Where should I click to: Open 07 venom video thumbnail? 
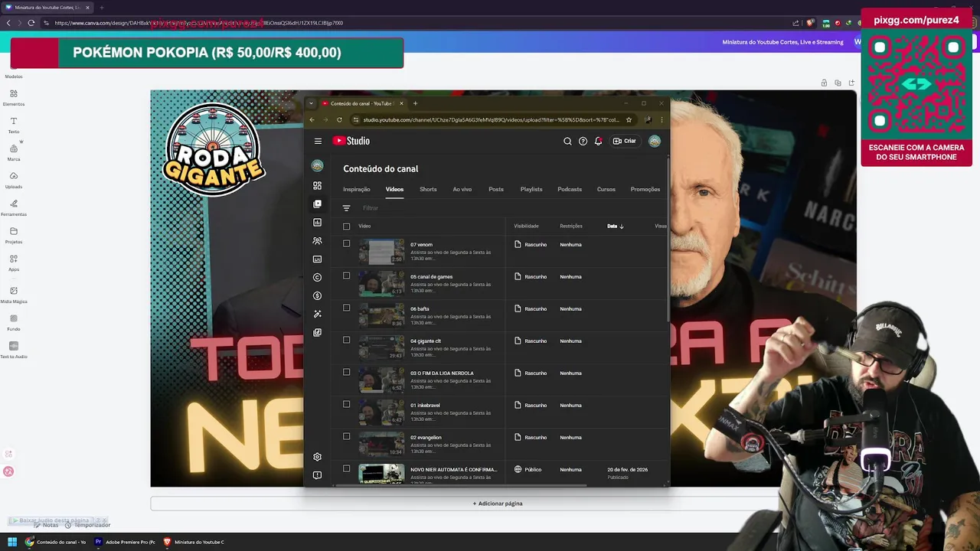(381, 252)
